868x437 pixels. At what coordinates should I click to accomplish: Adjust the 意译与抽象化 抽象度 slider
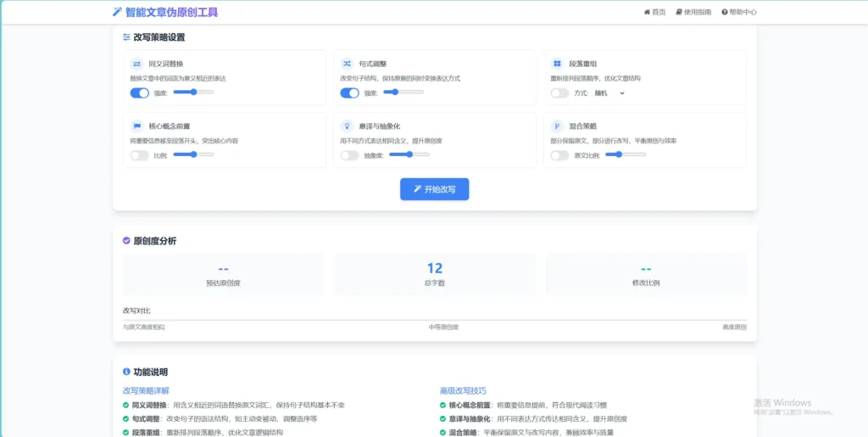(x=409, y=154)
